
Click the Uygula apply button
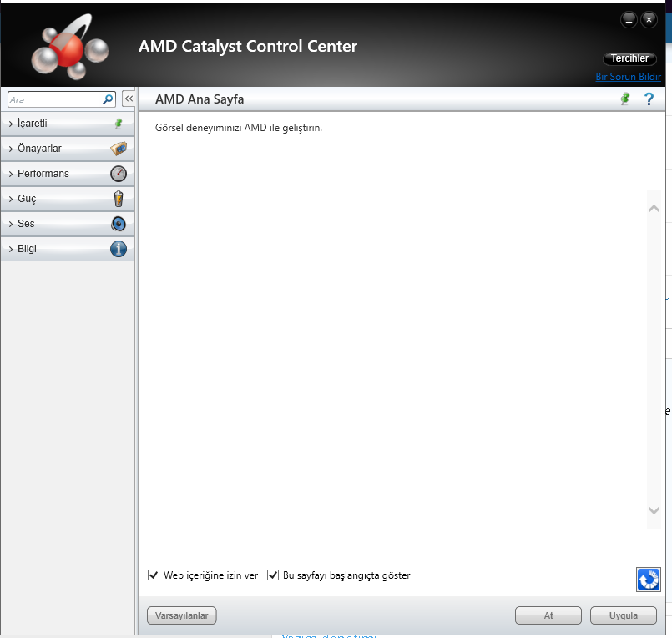click(624, 615)
